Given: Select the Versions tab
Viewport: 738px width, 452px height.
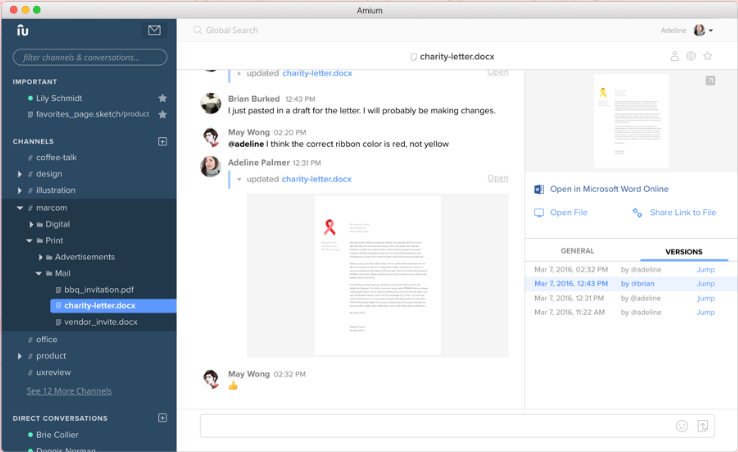Looking at the screenshot, I should (683, 251).
